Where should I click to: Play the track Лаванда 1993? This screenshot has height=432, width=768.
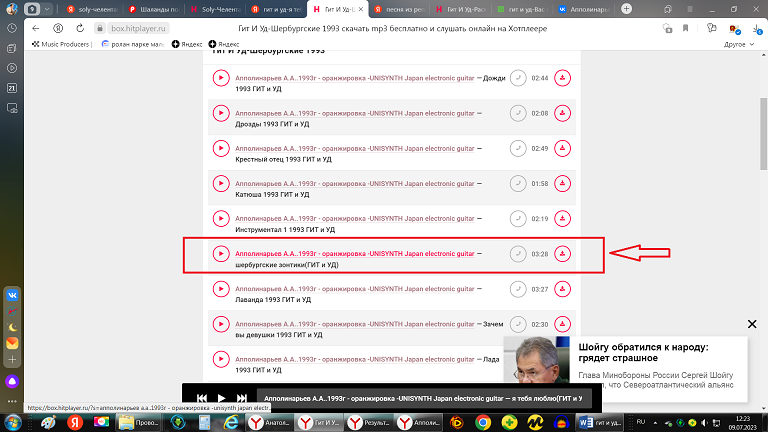pyautogui.click(x=221, y=289)
